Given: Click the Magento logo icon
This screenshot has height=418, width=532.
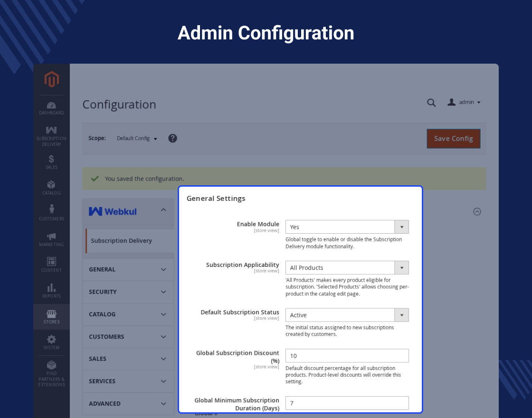Looking at the screenshot, I should pyautogui.click(x=52, y=79).
